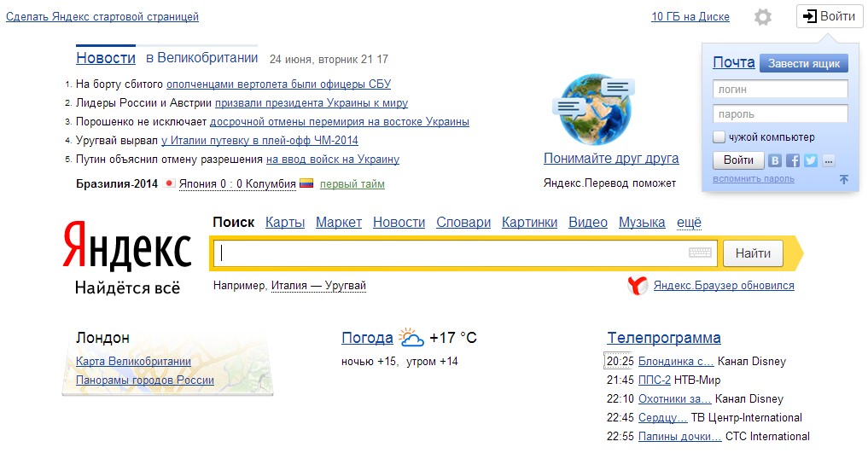
Task: Click the Yandex Translate globe image
Action: pos(593,109)
